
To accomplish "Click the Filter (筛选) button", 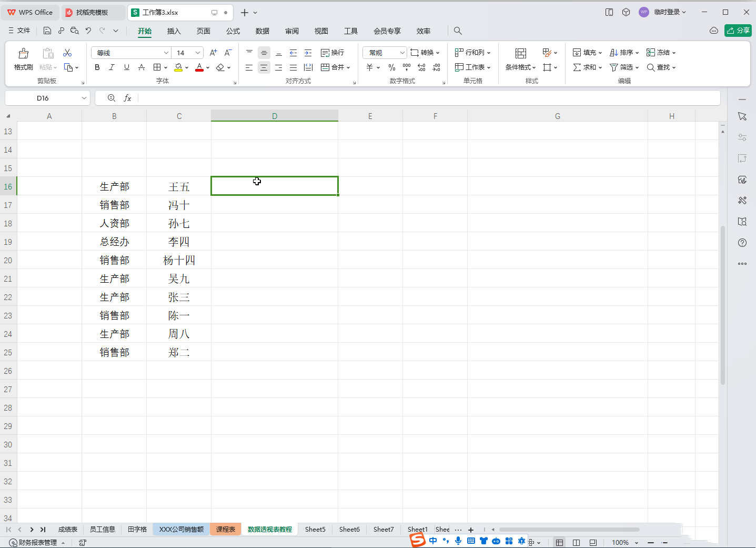I will 624,67.
